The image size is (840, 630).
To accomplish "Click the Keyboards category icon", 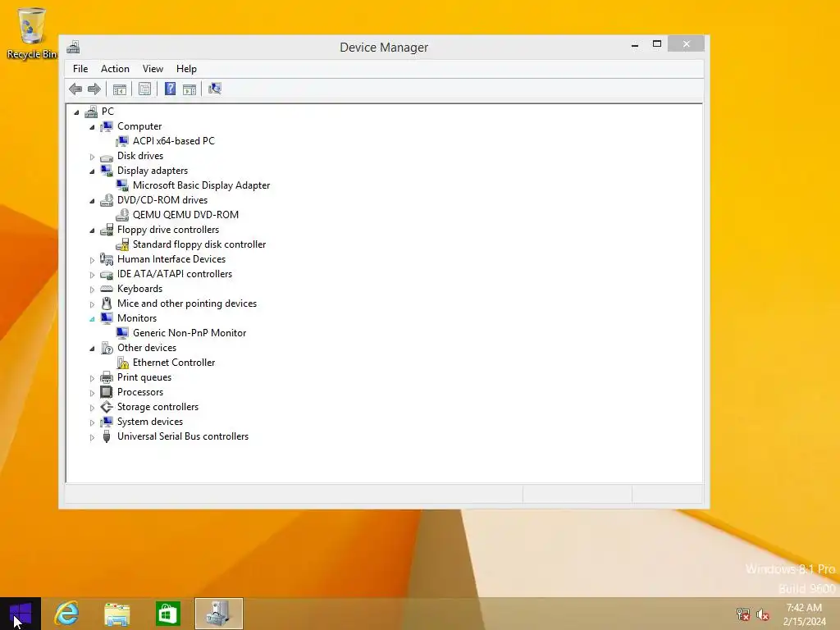I will click(x=107, y=289).
